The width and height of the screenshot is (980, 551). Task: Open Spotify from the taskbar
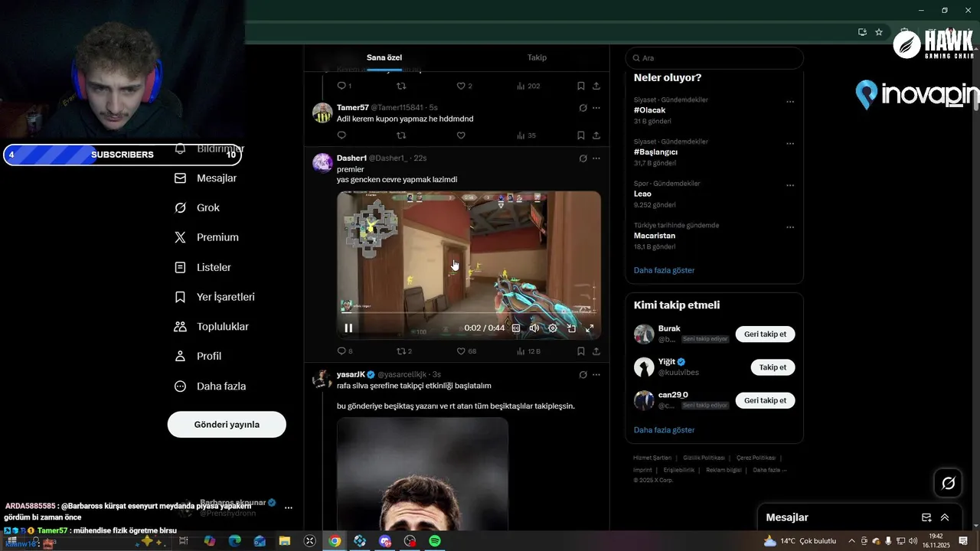coord(435,541)
